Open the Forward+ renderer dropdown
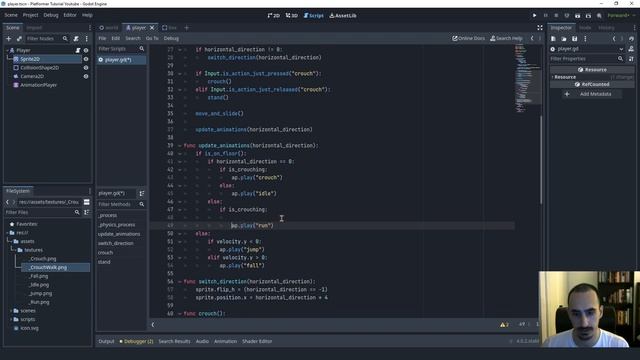640x360 pixels. coord(621,16)
